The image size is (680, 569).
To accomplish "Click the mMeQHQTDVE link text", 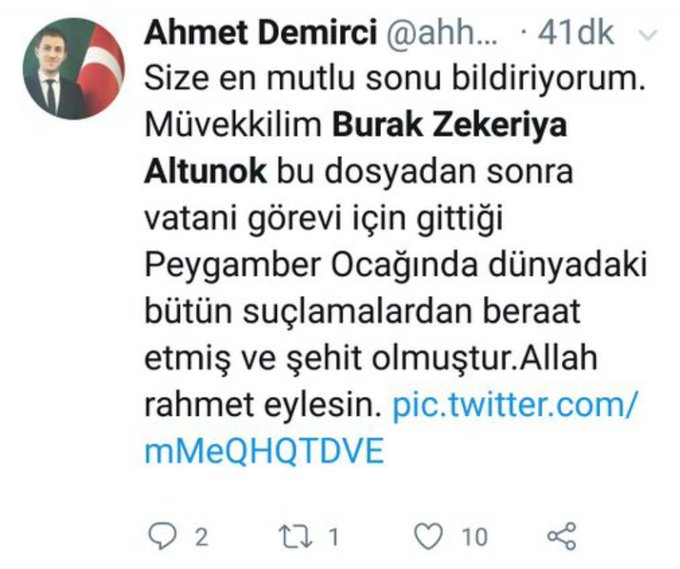I will pos(264,451).
